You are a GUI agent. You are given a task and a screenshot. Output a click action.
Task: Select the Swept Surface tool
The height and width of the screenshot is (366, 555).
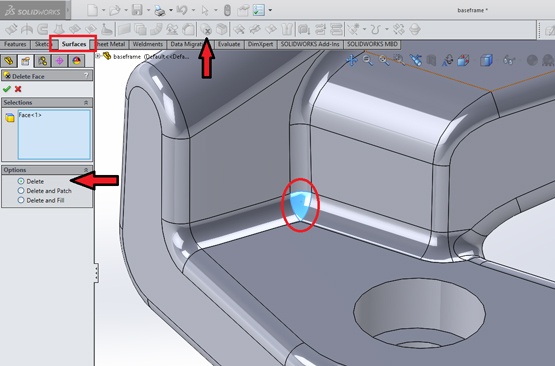click(42, 29)
